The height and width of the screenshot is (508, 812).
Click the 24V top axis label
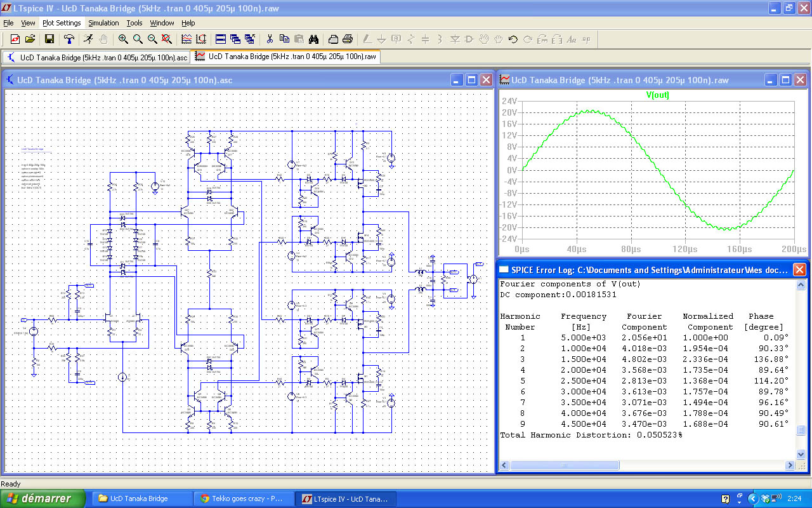tap(509, 101)
